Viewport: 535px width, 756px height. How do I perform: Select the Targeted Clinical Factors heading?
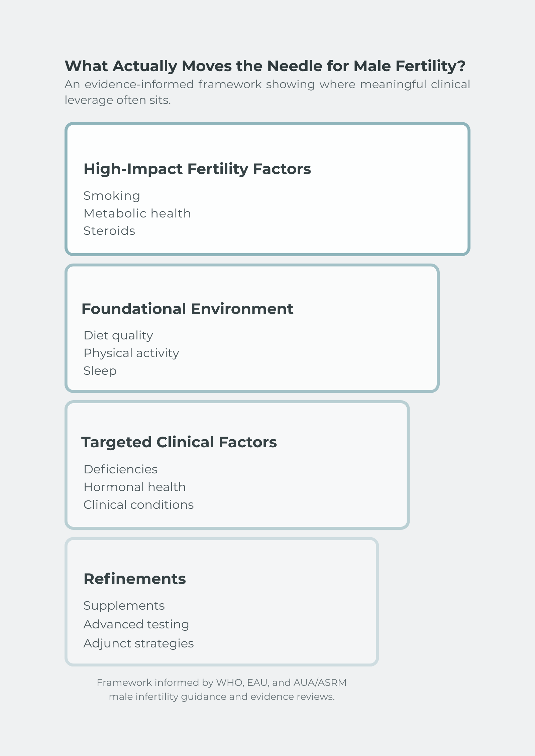pyautogui.click(x=179, y=442)
